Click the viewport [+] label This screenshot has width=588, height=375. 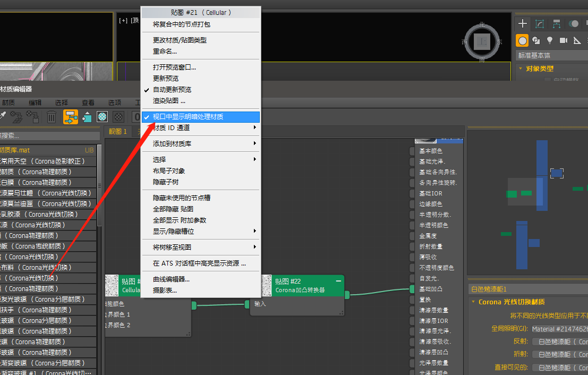pyautogui.click(x=123, y=21)
